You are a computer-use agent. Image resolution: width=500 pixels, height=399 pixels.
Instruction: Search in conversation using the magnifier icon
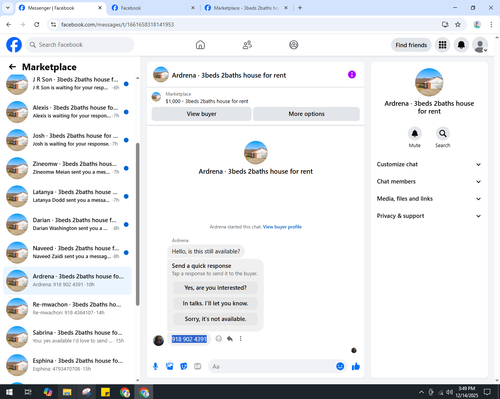(442, 134)
